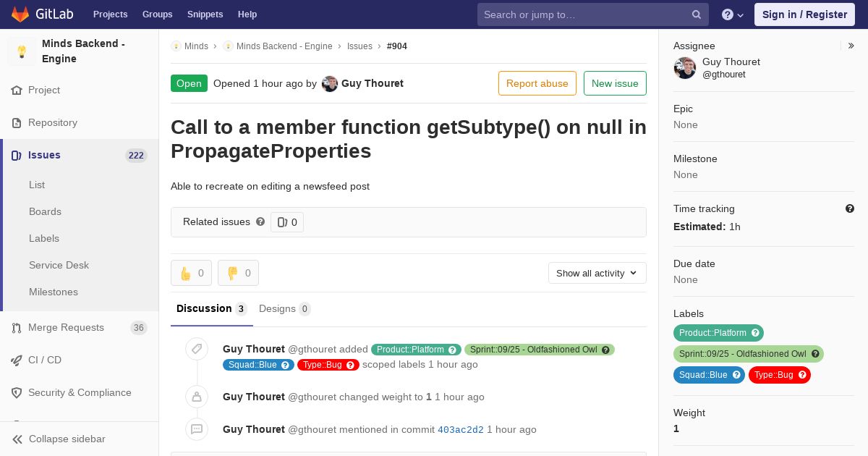Click the Issues icon in sidebar
Viewport: 868px width, 456px height.
(17, 156)
